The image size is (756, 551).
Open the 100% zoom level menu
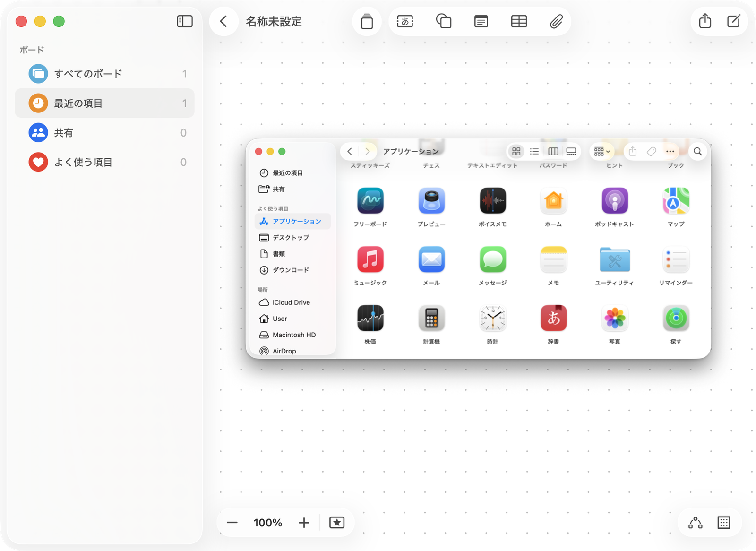point(268,523)
